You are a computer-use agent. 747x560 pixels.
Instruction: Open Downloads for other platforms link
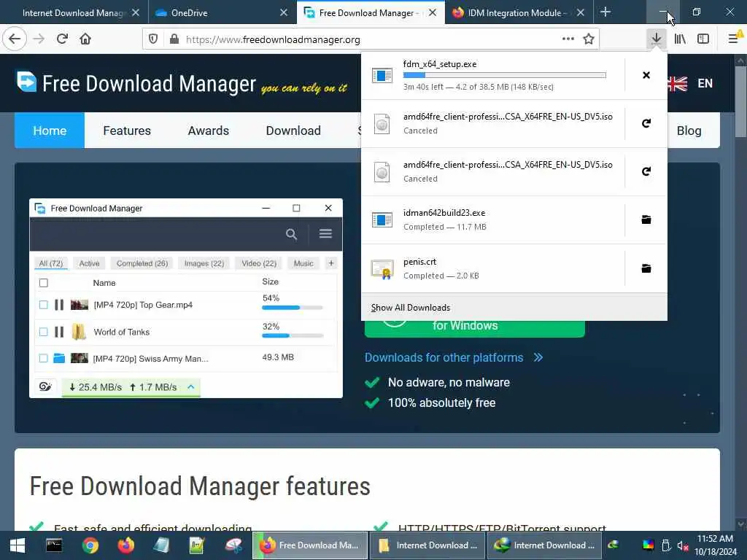coord(454,357)
